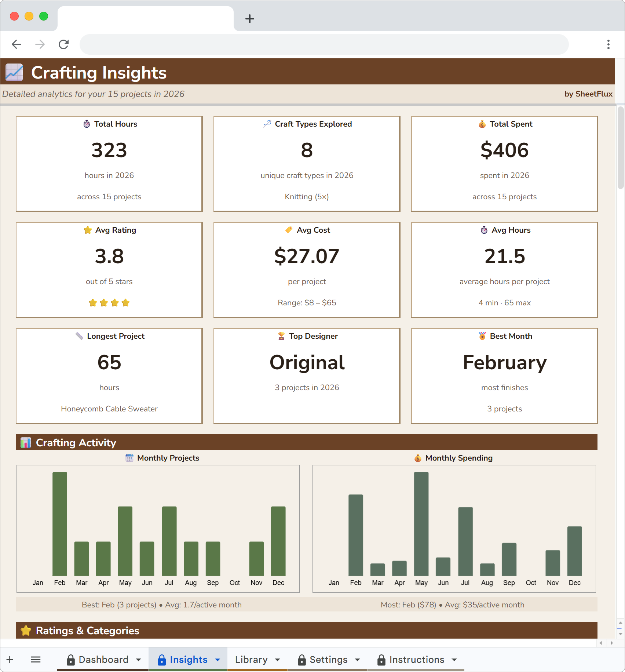This screenshot has height=672, width=625.
Task: Click the lock icon on the Library tab
Action: coord(237,659)
